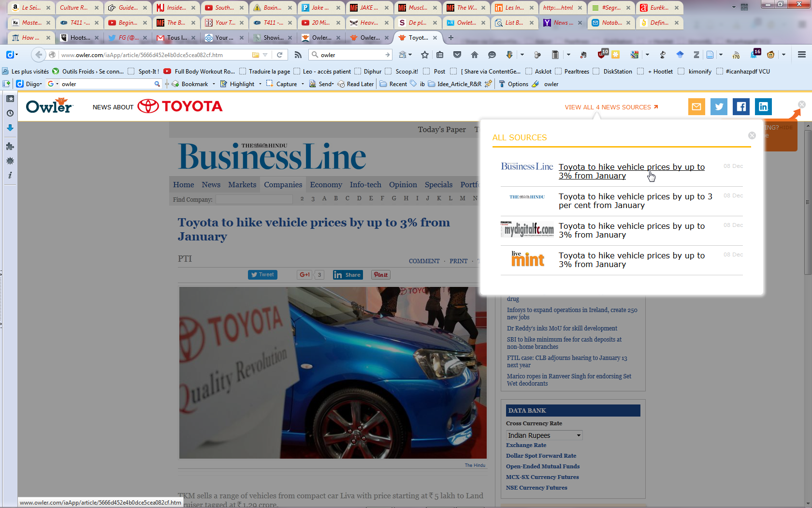The height and width of the screenshot is (508, 812).
Task: Go back with the browser back arrow
Action: click(x=39, y=55)
